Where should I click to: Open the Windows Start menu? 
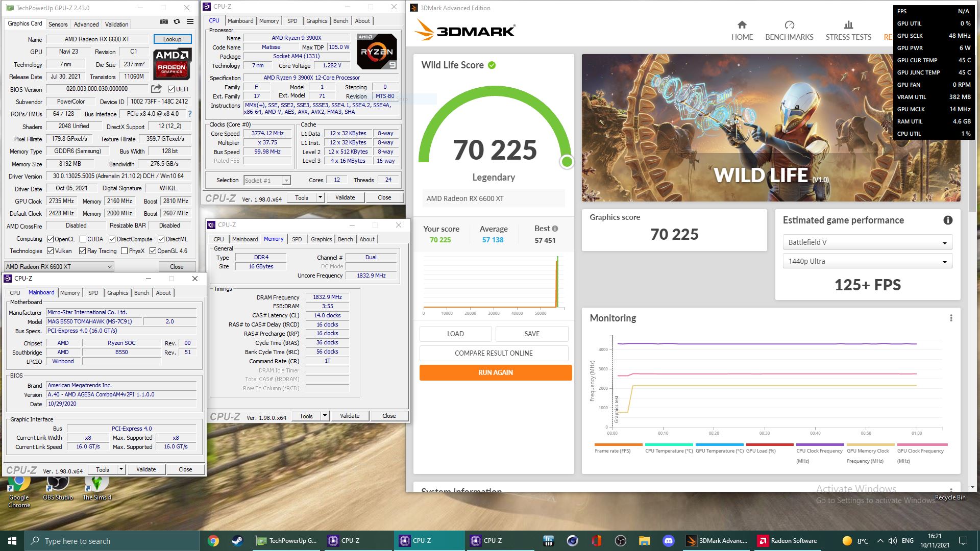pyautogui.click(x=12, y=541)
